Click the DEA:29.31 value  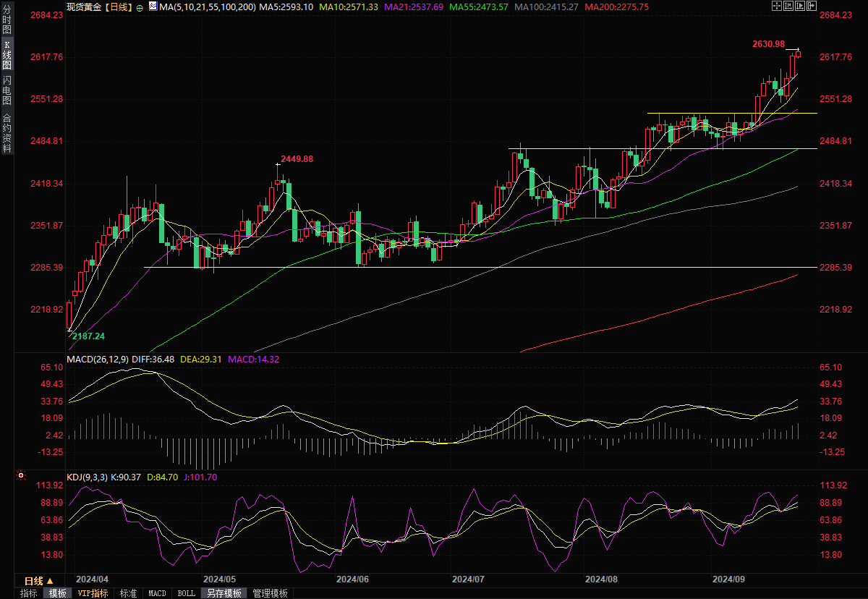pyautogui.click(x=201, y=358)
